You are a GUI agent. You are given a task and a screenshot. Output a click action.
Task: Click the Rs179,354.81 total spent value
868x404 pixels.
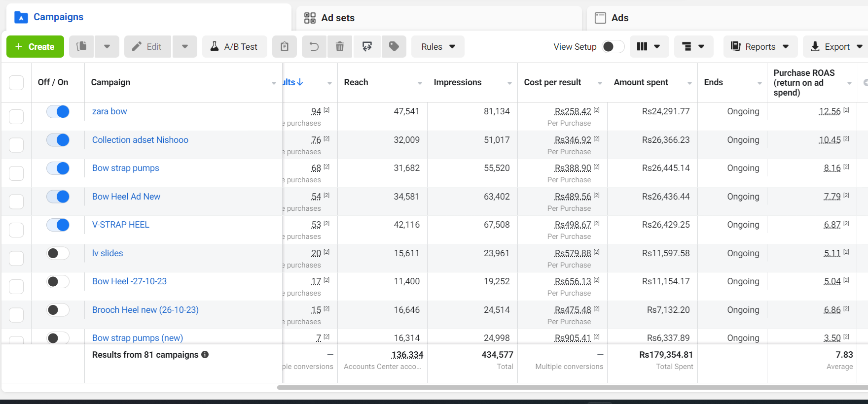coord(666,355)
